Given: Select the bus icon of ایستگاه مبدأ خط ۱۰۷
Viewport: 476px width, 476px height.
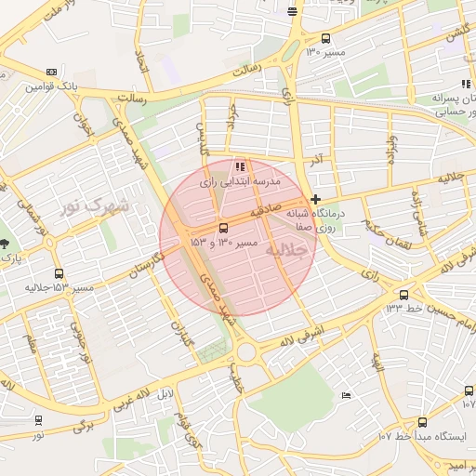Looking at the screenshot, I should pos(422,422).
